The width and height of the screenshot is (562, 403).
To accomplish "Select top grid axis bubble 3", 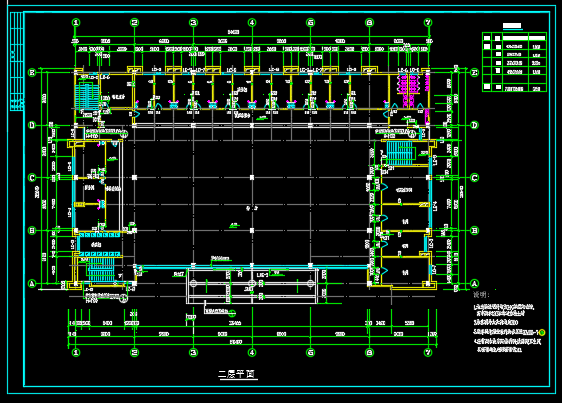I will (193, 23).
